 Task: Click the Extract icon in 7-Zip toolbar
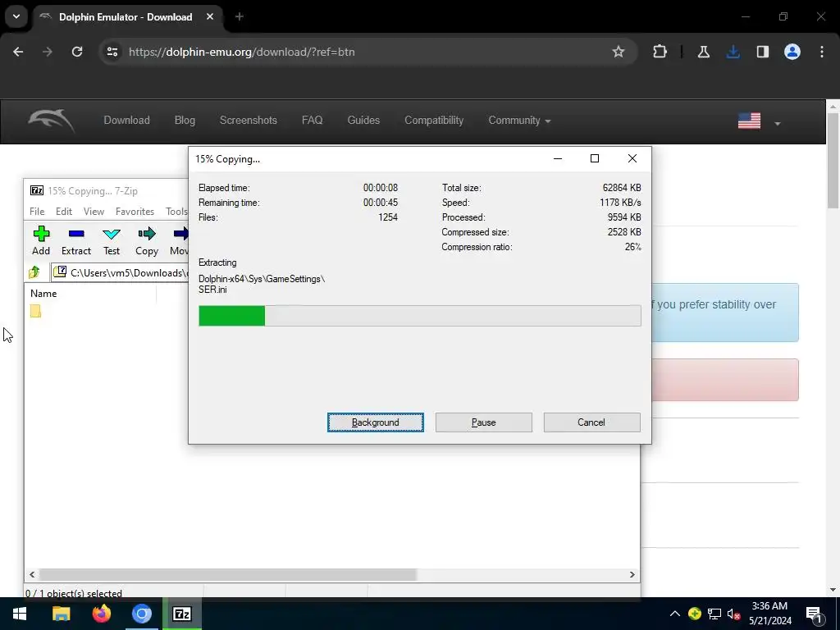coord(76,234)
